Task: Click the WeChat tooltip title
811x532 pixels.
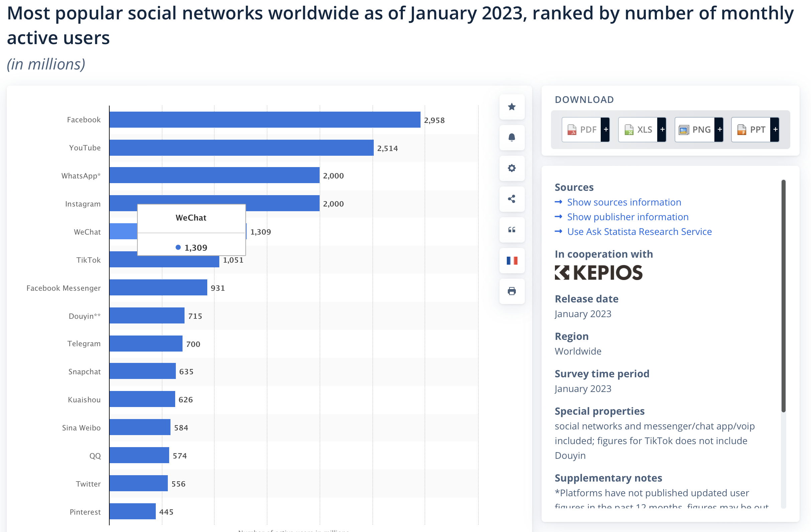Action: [x=191, y=218]
